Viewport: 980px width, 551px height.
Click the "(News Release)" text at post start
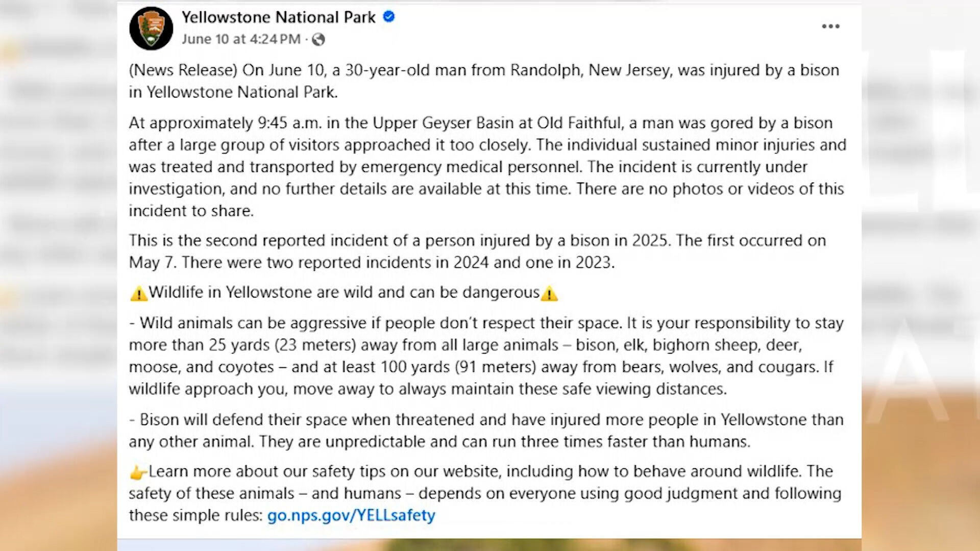tap(183, 70)
